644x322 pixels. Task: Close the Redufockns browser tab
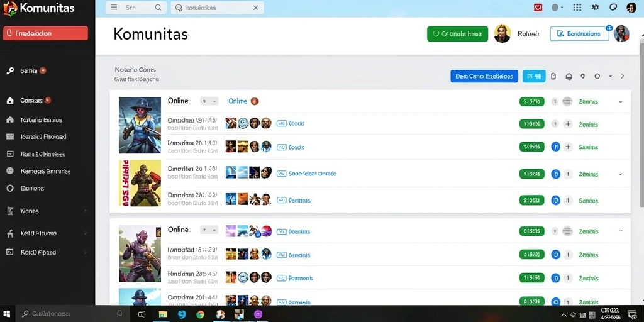[255, 8]
